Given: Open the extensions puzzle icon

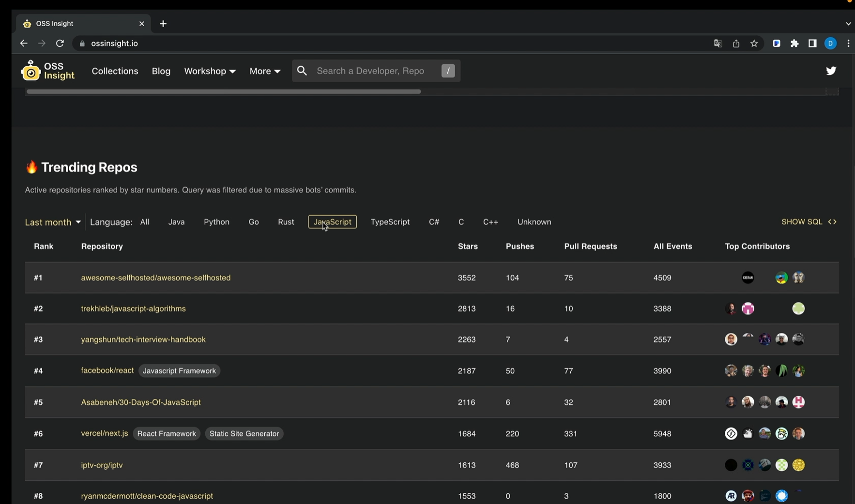Looking at the screenshot, I should pyautogui.click(x=794, y=44).
